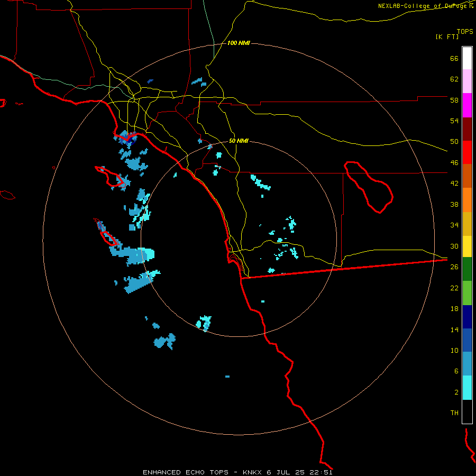This screenshot has height=476, width=476.
Task: Click the '54' legend value
Action: 454,121
